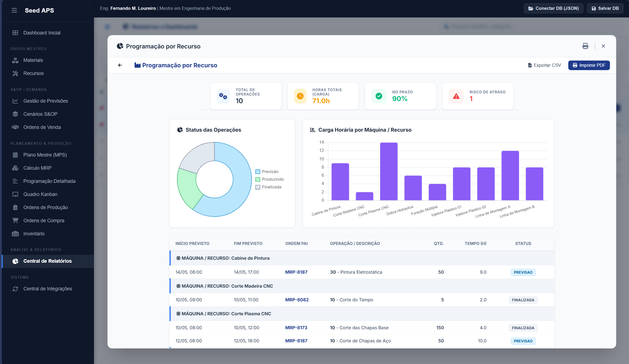Open the MRP-8082 order link
The height and width of the screenshot is (364, 629).
[297, 300]
